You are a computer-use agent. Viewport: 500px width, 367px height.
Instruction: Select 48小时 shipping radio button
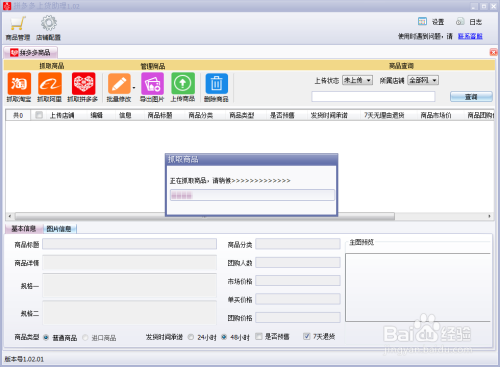coord(224,337)
